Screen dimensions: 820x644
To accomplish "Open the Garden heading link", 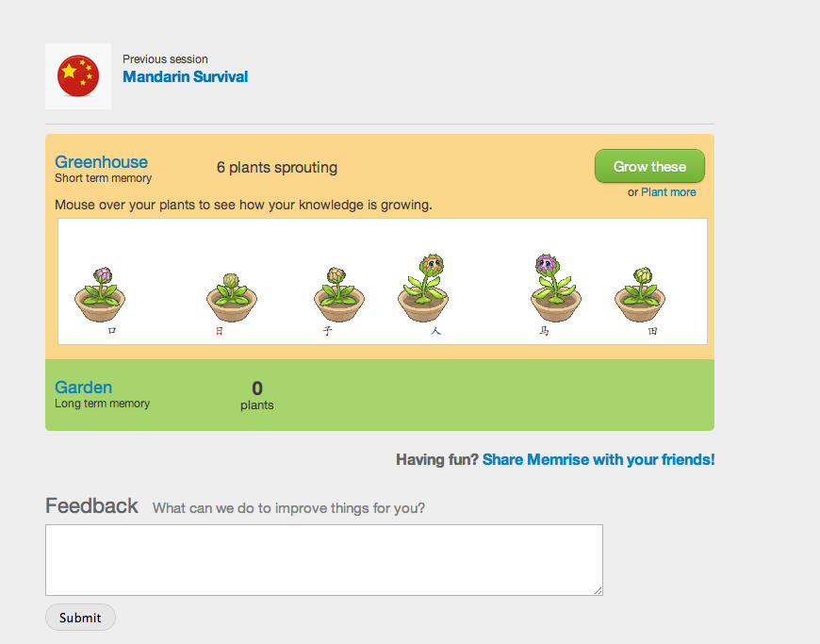I will [83, 388].
